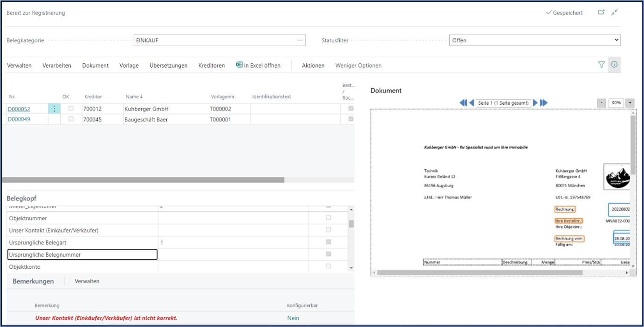
Task: Open the Statusfilter dropdown
Action: 534,41
